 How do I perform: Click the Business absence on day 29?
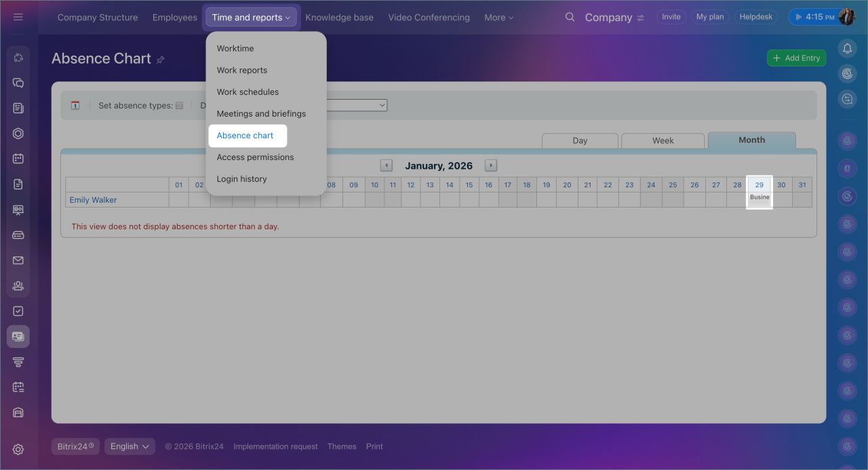pos(759,197)
